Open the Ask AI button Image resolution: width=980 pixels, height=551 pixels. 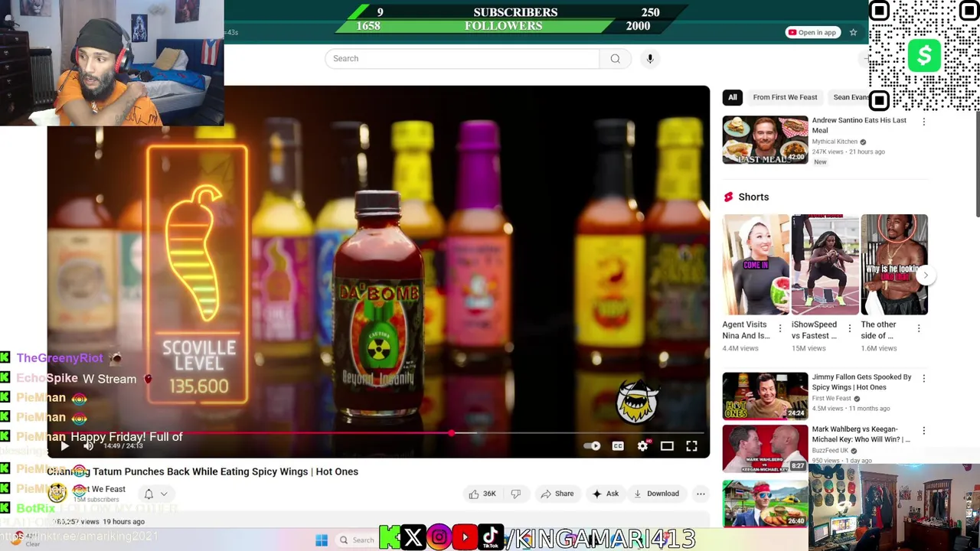(x=605, y=494)
